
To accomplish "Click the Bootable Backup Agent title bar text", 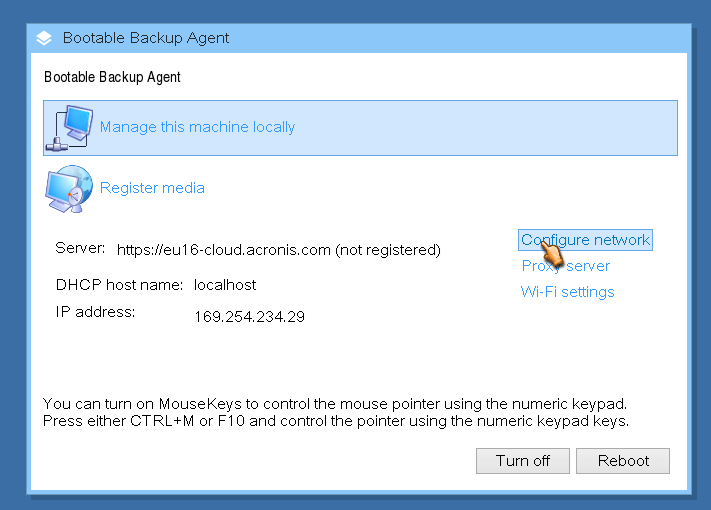I will coord(146,39).
